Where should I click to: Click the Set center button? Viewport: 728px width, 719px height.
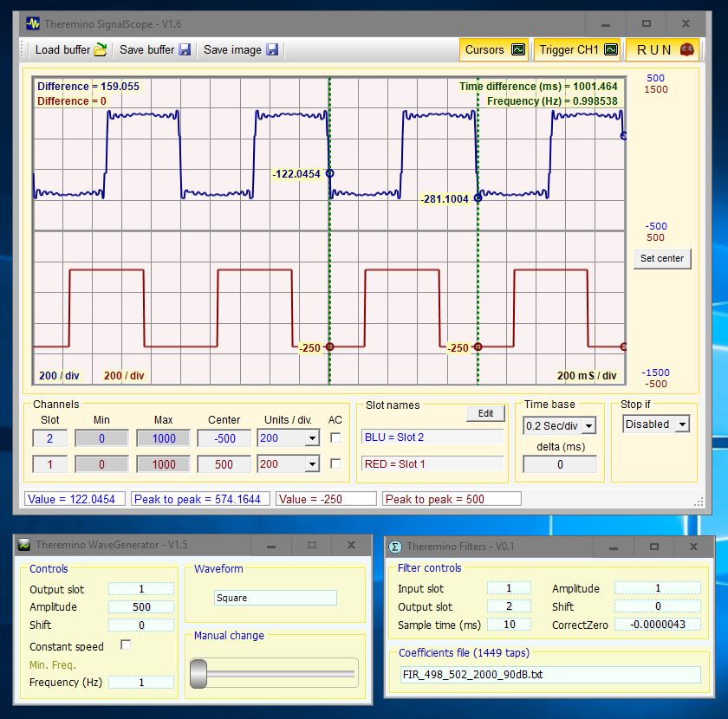(662, 258)
